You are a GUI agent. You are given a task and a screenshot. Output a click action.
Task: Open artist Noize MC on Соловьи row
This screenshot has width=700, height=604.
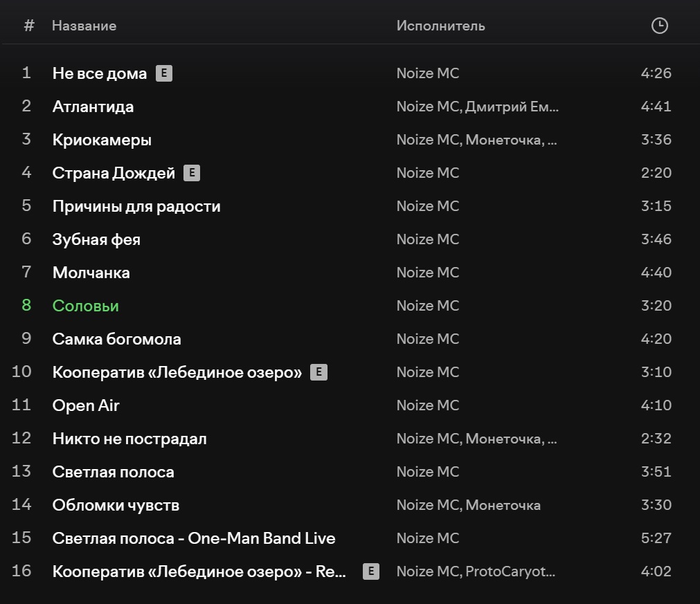coord(428,306)
